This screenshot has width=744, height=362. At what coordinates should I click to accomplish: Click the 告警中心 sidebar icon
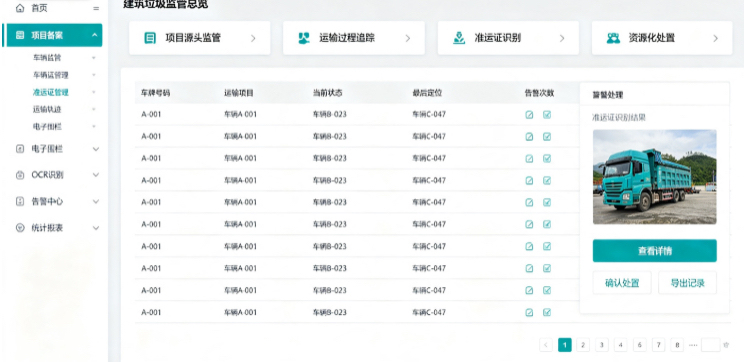(20, 202)
